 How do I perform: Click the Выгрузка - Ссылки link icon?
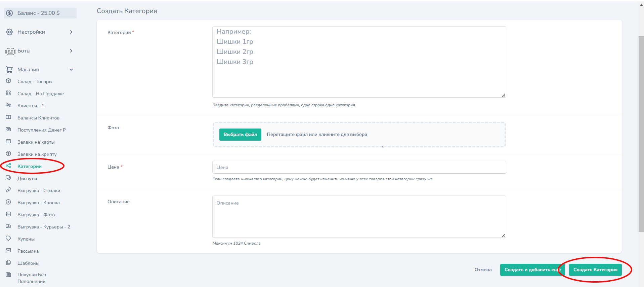8,190
